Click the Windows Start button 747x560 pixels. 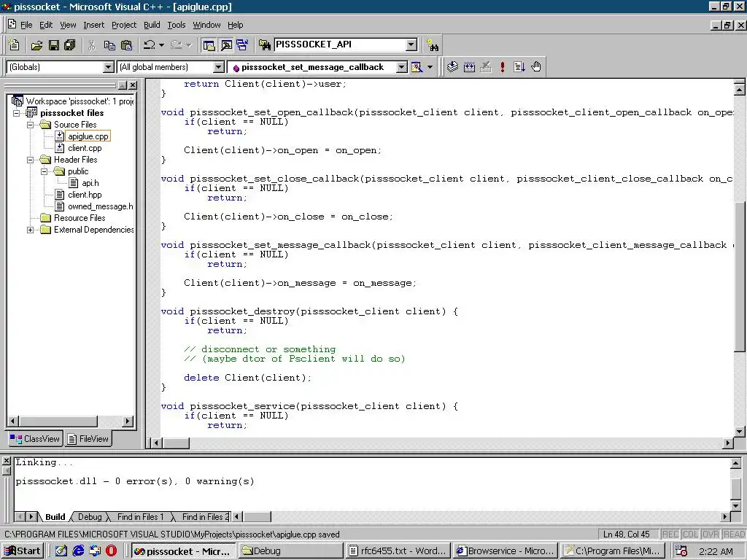23,551
